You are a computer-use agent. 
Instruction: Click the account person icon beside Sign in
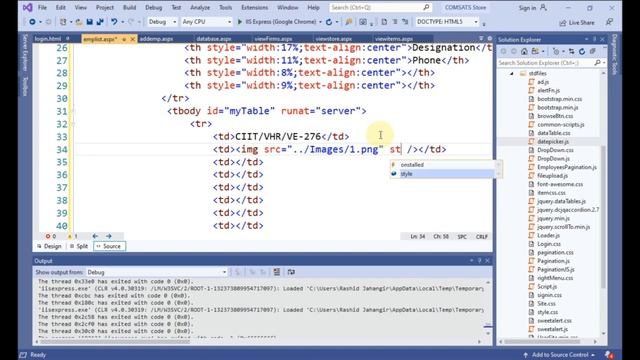pos(543,7)
